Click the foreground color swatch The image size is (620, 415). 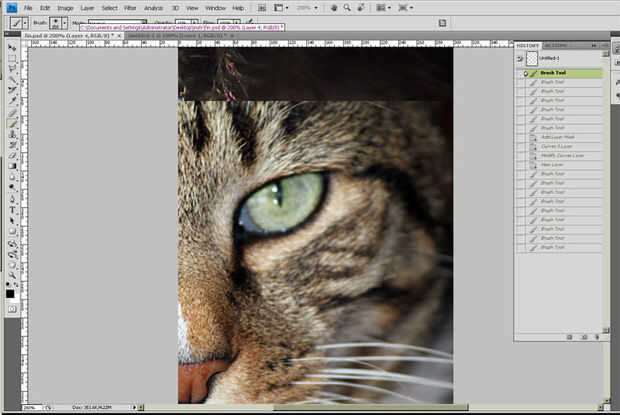click(x=10, y=293)
